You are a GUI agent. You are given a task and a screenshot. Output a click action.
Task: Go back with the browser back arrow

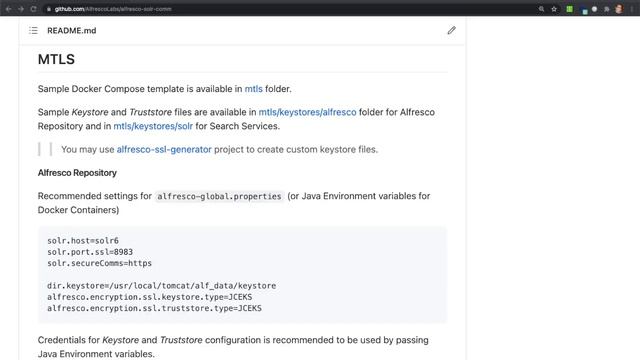[8, 9]
